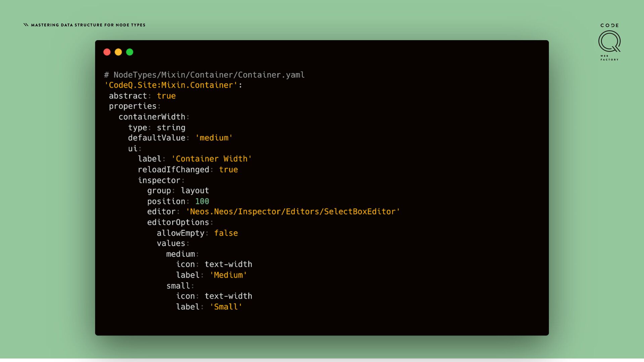Click the red close dot
Viewport: 644px width, 362px height.
tap(107, 52)
